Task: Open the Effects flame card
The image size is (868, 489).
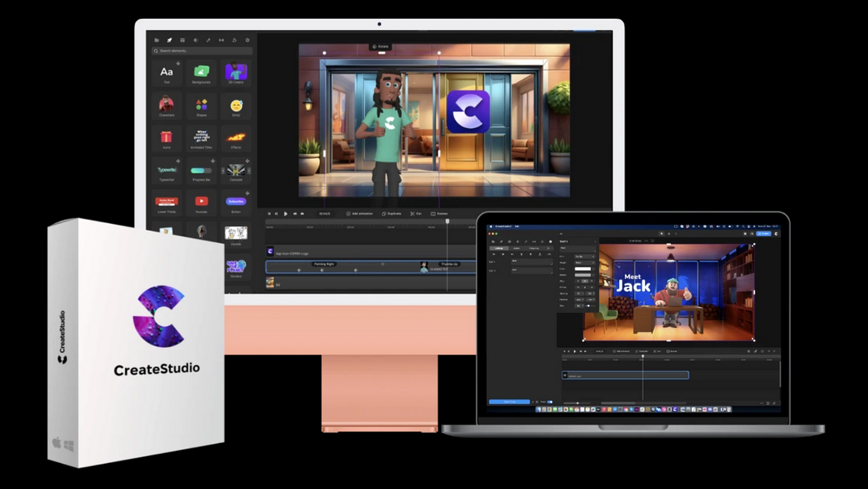Action: 236,138
